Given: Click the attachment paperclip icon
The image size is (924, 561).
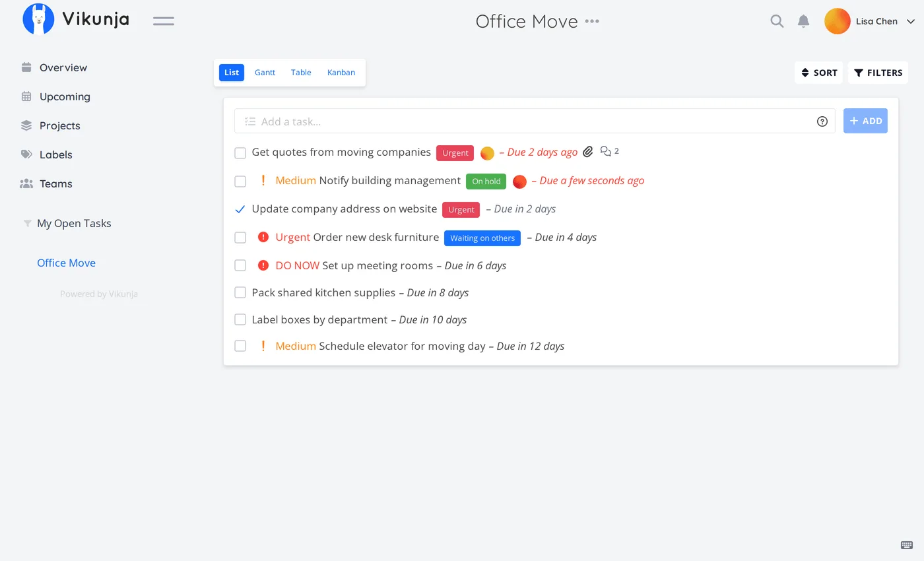Looking at the screenshot, I should point(588,152).
